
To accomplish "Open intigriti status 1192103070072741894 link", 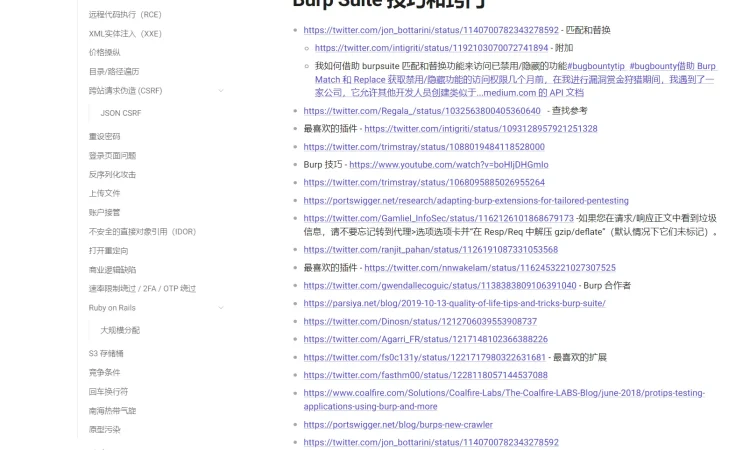I will coord(431,48).
